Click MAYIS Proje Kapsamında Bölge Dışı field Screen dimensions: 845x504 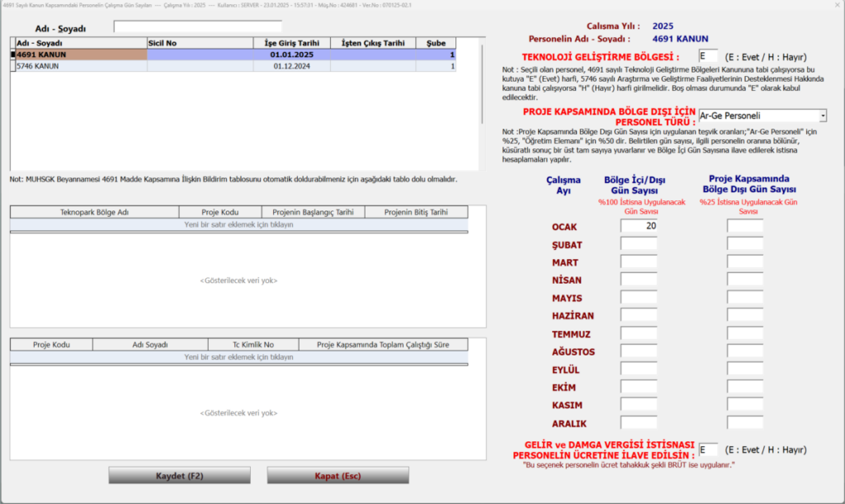[x=745, y=297]
